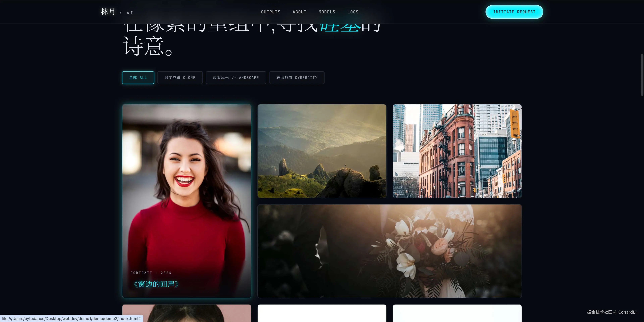
Task: Choose the 虚拟风光 V-LANDSCAPE filter
Action: click(x=236, y=78)
